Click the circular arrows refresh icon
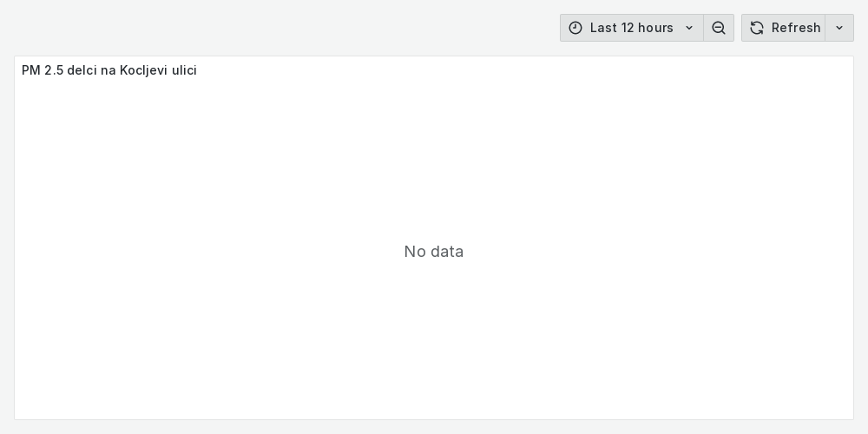 pyautogui.click(x=757, y=28)
